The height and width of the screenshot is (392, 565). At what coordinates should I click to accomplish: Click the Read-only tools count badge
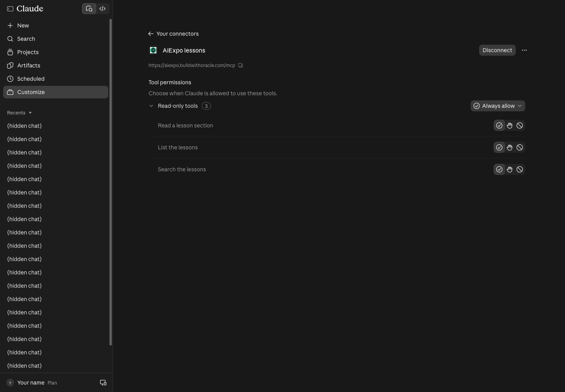pyautogui.click(x=206, y=106)
